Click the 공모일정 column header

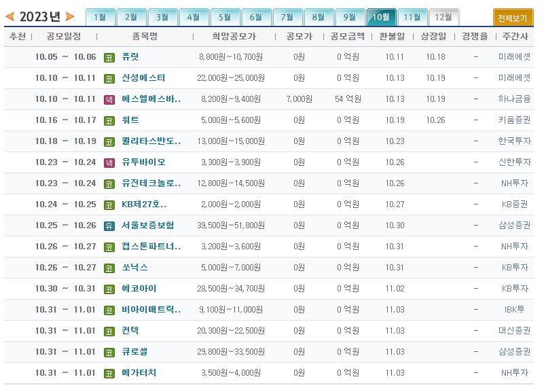(64, 37)
